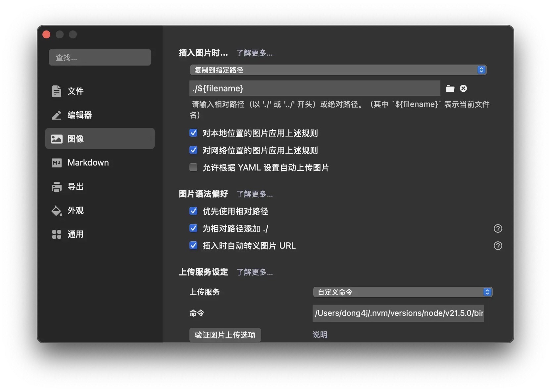The image size is (551, 392).
Task: Enable 允许根据 YAML 设置自动上传图片
Action: tap(193, 167)
